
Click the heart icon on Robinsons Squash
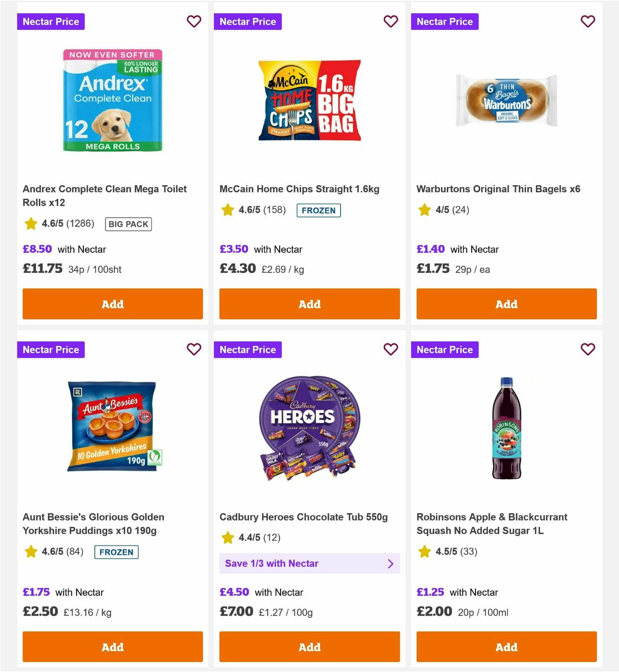tap(588, 350)
